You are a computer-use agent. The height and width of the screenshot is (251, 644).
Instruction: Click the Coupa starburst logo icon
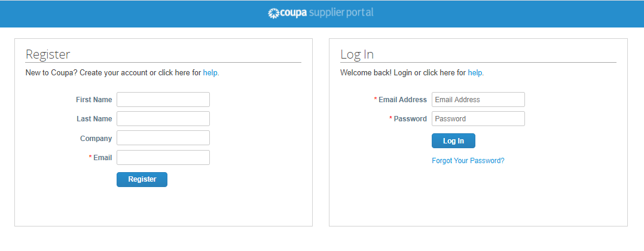pos(274,13)
